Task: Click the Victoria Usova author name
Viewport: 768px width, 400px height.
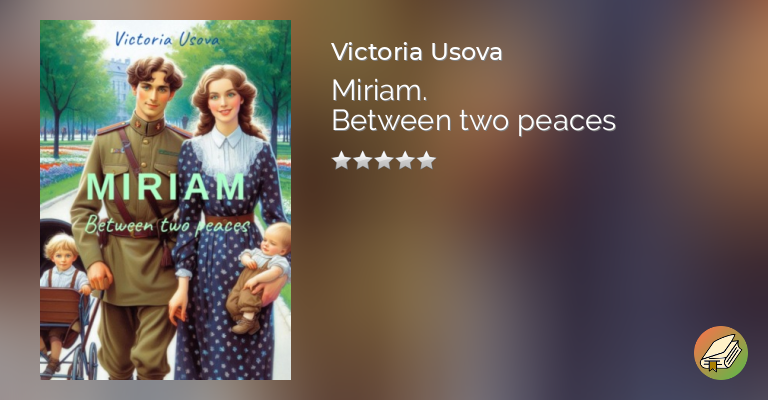Action: coord(417,52)
